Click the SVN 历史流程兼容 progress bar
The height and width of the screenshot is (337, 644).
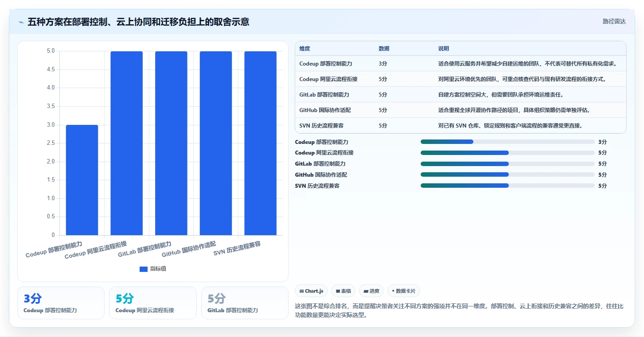tap(507, 186)
